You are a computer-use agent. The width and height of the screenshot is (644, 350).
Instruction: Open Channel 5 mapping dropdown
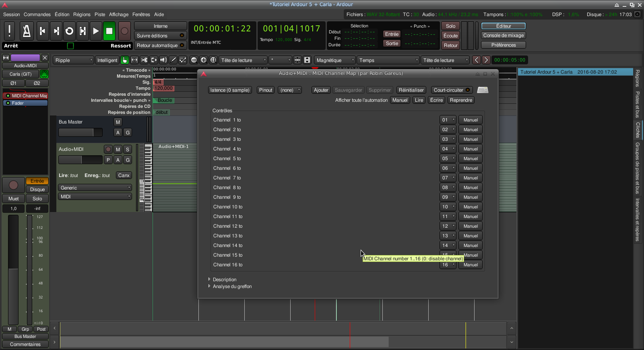pos(448,159)
